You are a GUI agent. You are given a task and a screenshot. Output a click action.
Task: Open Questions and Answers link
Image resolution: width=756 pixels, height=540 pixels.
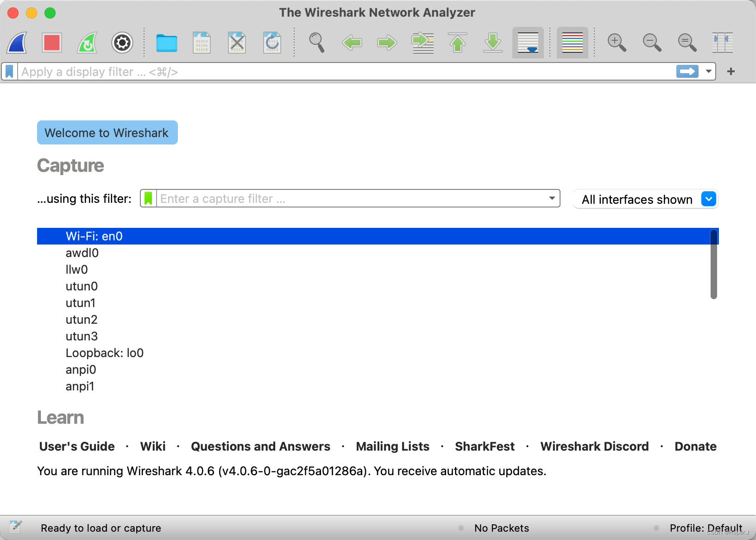coord(261,446)
